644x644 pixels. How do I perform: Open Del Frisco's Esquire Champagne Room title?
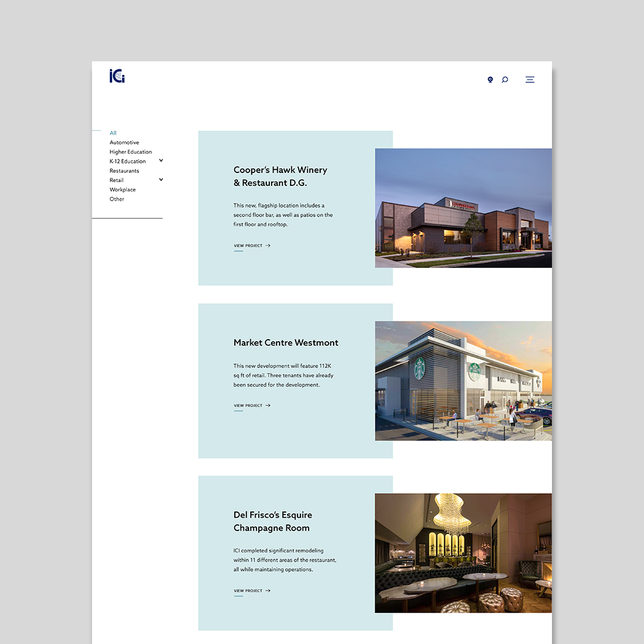[x=273, y=521]
